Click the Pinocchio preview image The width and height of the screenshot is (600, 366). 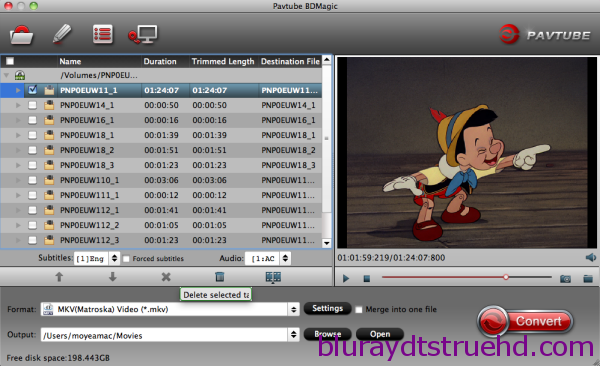pyautogui.click(x=466, y=153)
